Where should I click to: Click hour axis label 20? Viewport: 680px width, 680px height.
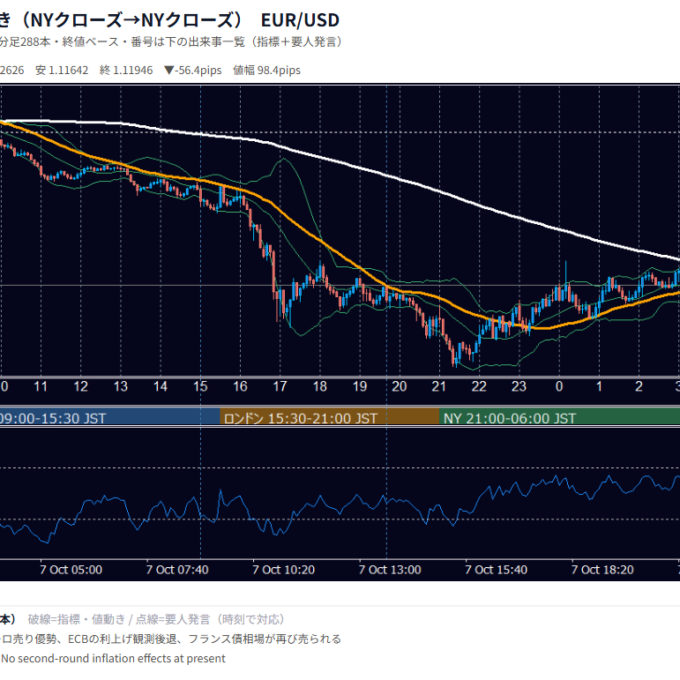(399, 386)
